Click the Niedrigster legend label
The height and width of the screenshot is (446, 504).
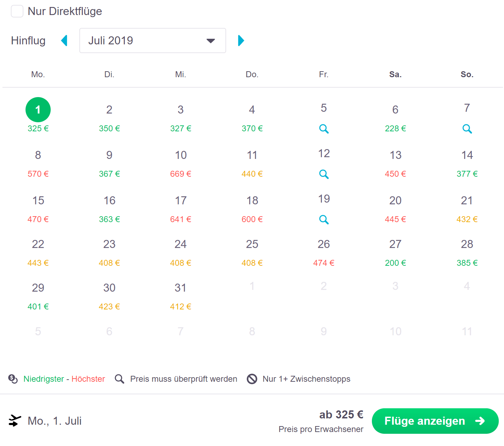click(44, 379)
